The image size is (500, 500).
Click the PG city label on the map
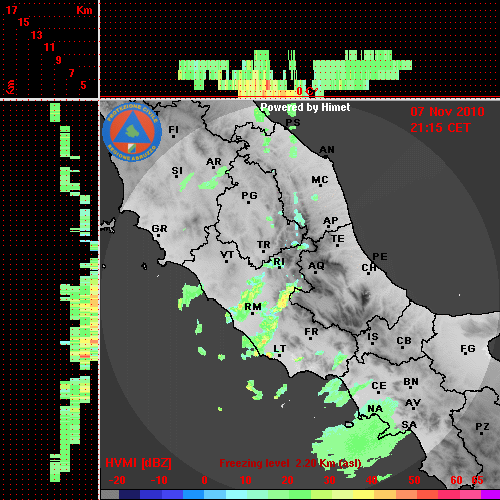[x=249, y=195]
